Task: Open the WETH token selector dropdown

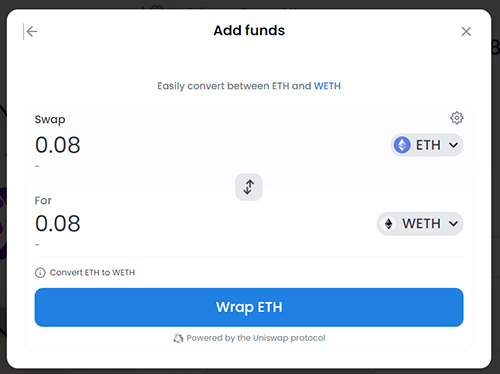Action: pyautogui.click(x=420, y=224)
